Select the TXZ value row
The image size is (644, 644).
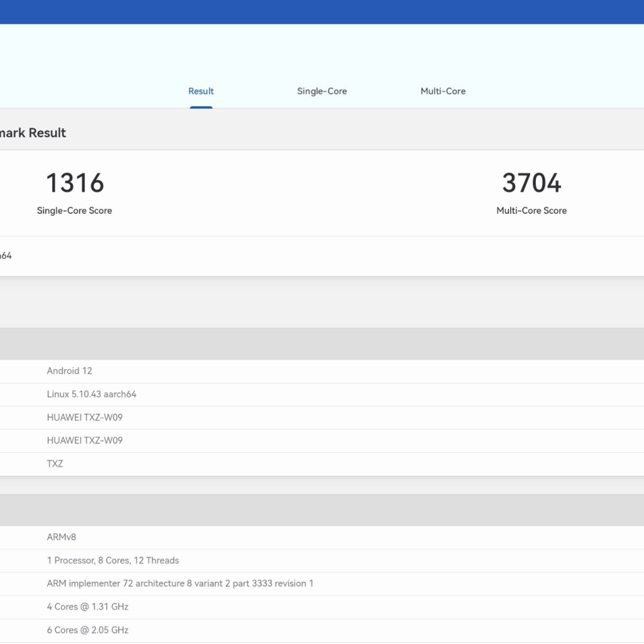[55, 464]
